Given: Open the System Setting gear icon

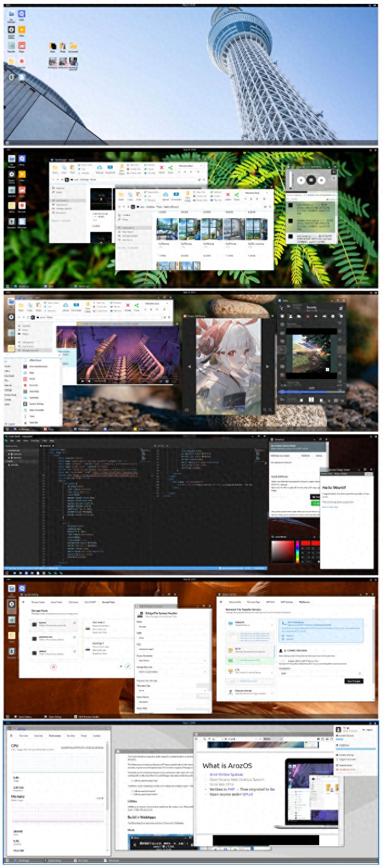Looking at the screenshot, I should (11, 30).
